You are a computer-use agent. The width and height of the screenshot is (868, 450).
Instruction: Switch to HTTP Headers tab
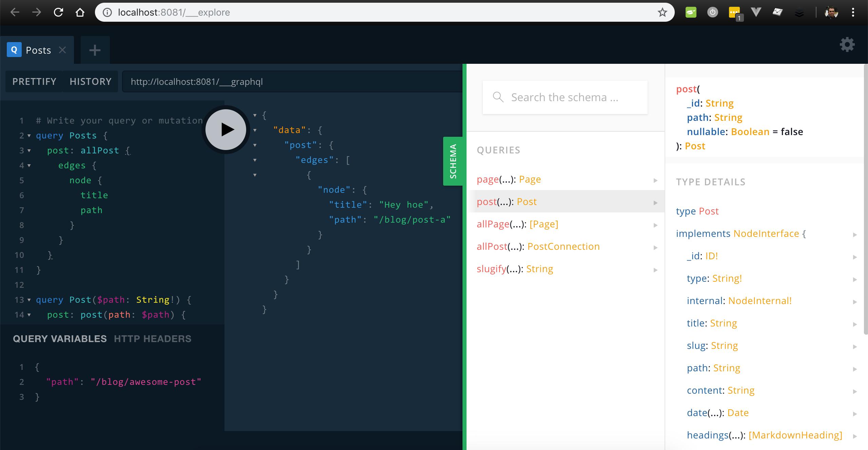[153, 339]
